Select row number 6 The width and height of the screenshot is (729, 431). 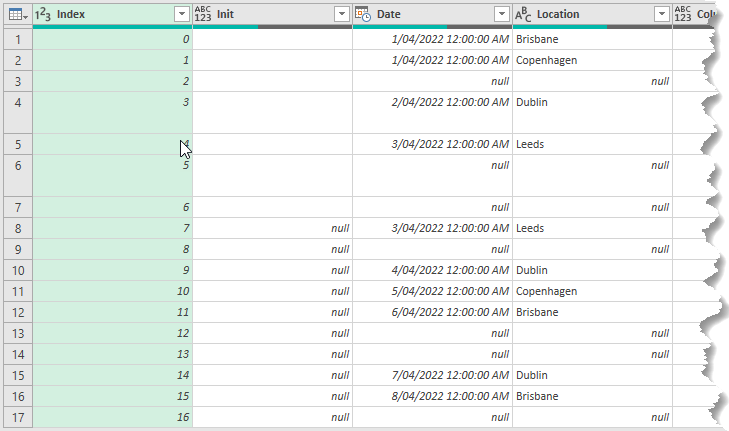[x=18, y=176]
